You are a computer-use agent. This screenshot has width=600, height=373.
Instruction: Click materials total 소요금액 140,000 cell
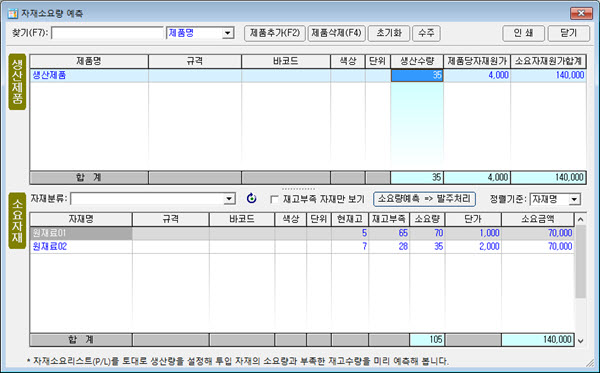click(x=538, y=340)
